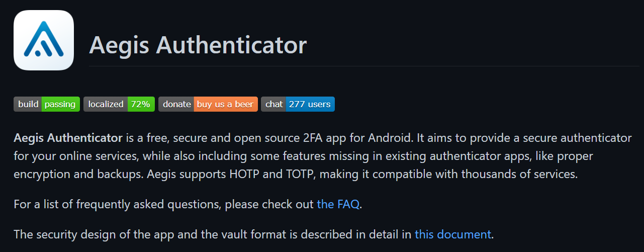The height and width of the screenshot is (252, 644).
Task: Click the green 'passing' status label
Action: point(60,104)
